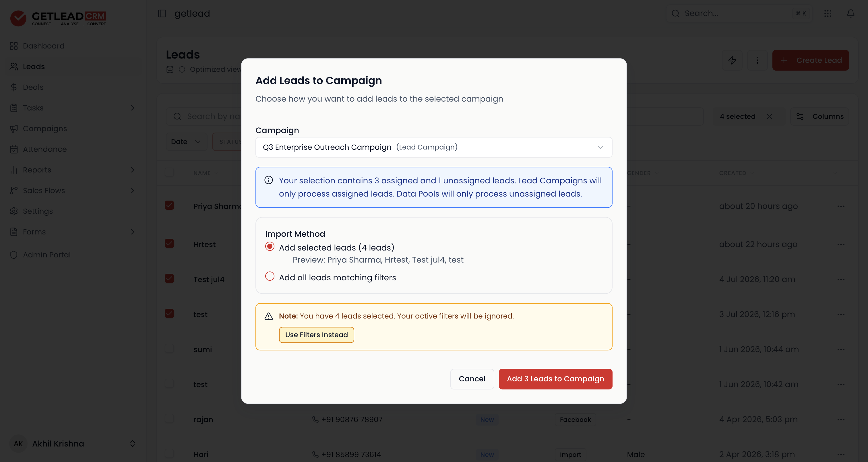Uncheck the Hrtest lead checkbox
Viewport: 868px width, 462px height.
[x=169, y=243]
